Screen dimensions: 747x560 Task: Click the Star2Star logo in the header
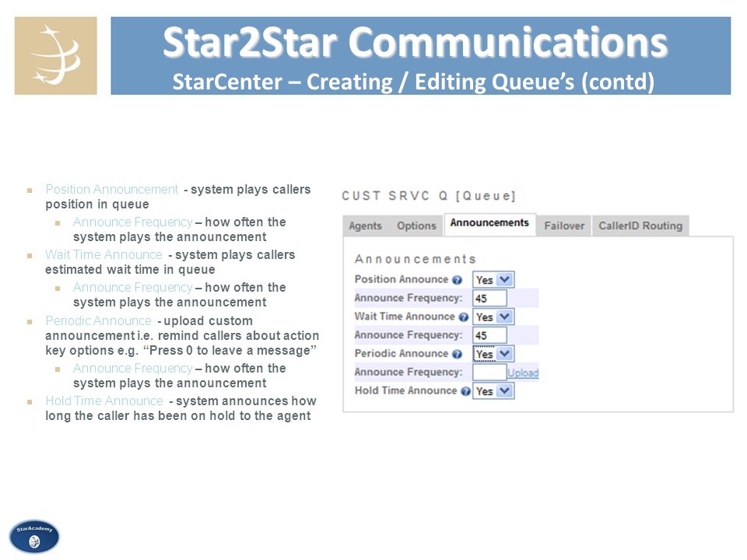[56, 56]
